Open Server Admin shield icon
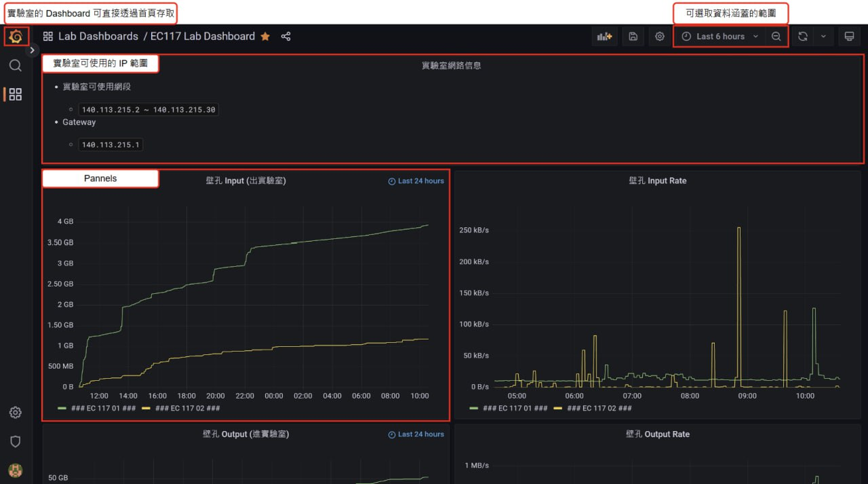Viewport: 868px width, 484px height. pos(15,441)
